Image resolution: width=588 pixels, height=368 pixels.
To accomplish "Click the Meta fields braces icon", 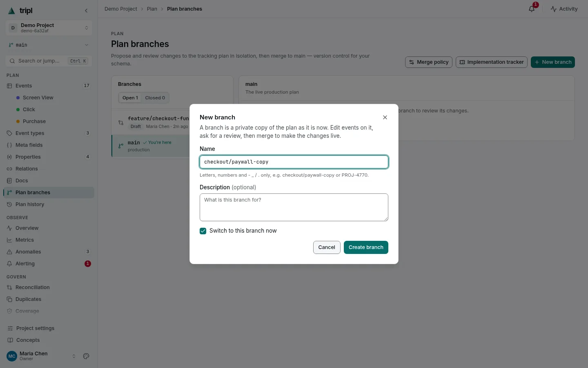I will point(9,145).
